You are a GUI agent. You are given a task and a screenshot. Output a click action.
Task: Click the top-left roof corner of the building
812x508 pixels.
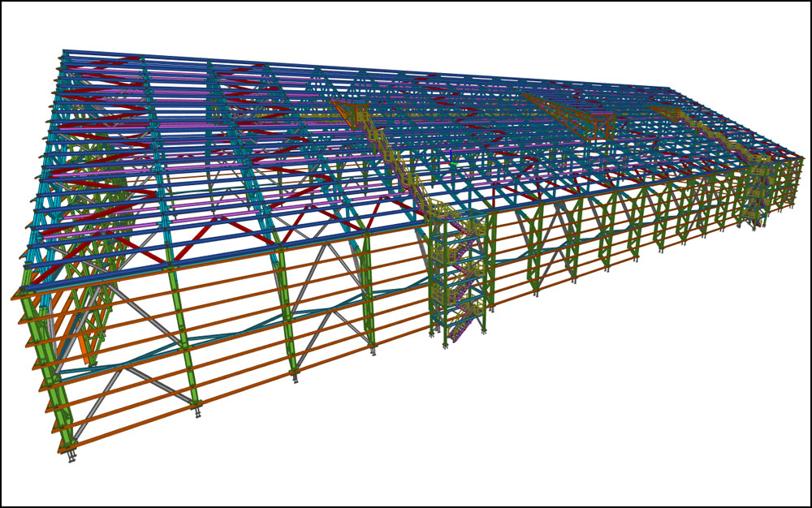coord(65,51)
